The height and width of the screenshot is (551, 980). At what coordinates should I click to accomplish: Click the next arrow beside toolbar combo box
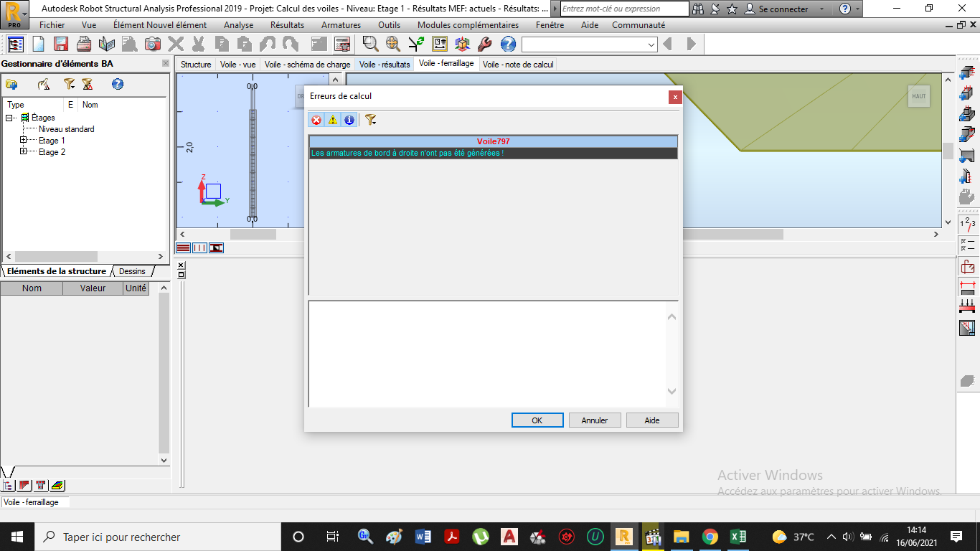coord(692,44)
